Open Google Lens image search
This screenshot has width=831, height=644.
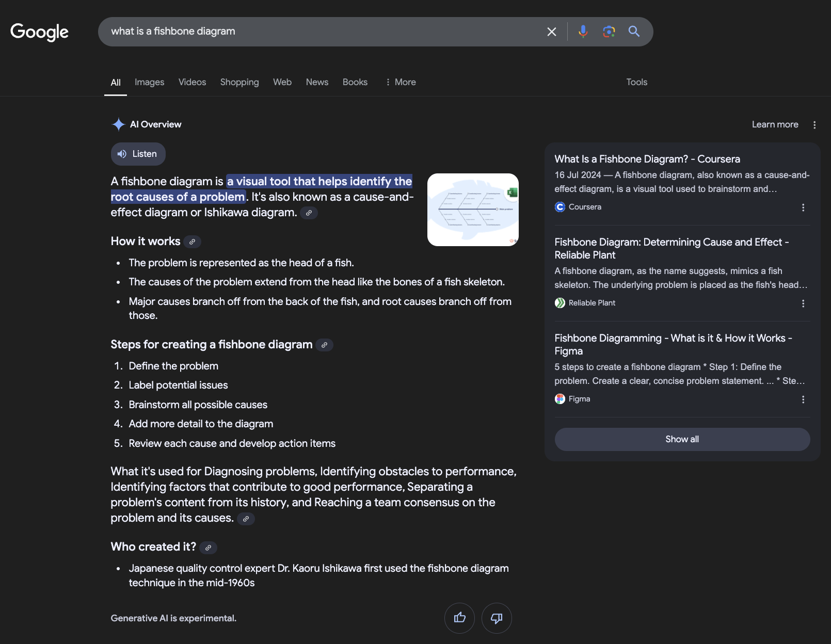(609, 31)
